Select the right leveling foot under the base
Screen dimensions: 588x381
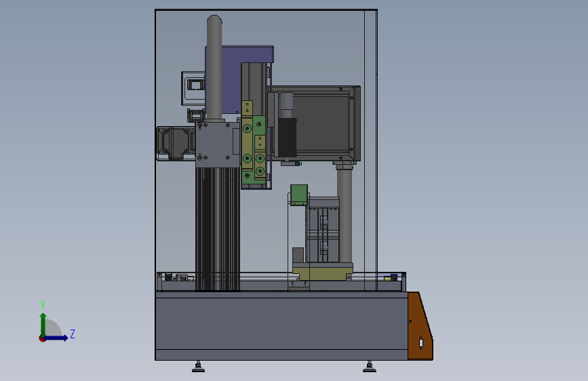(370, 367)
